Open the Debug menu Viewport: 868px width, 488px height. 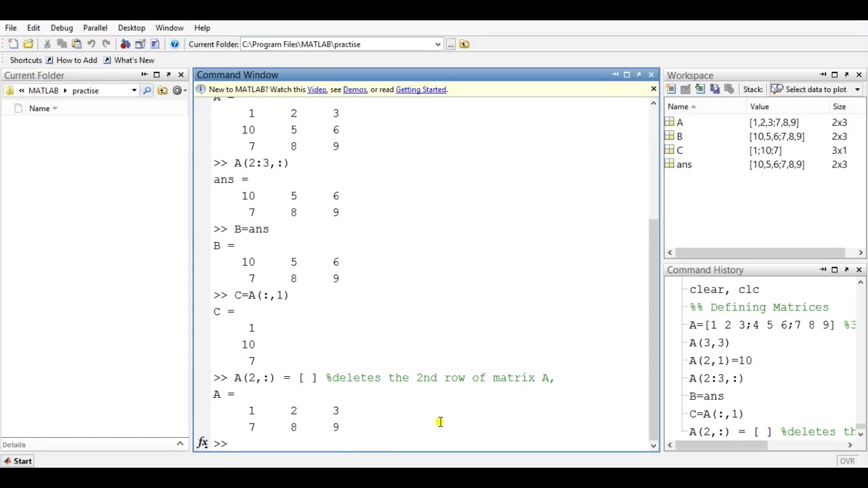click(x=62, y=28)
